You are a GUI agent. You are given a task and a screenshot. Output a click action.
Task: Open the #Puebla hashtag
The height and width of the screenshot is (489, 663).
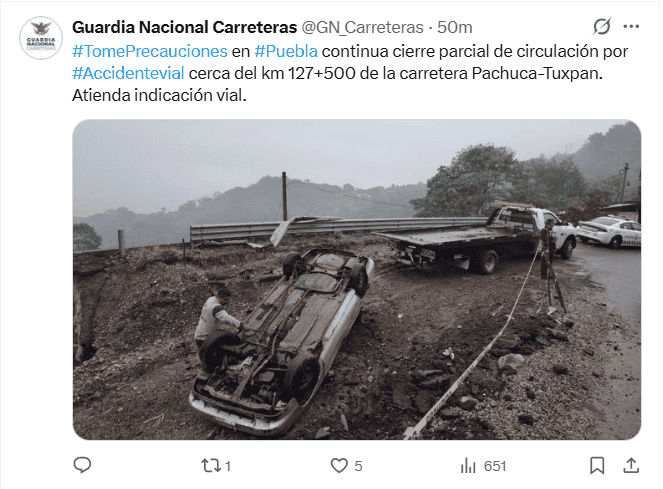[x=286, y=52]
